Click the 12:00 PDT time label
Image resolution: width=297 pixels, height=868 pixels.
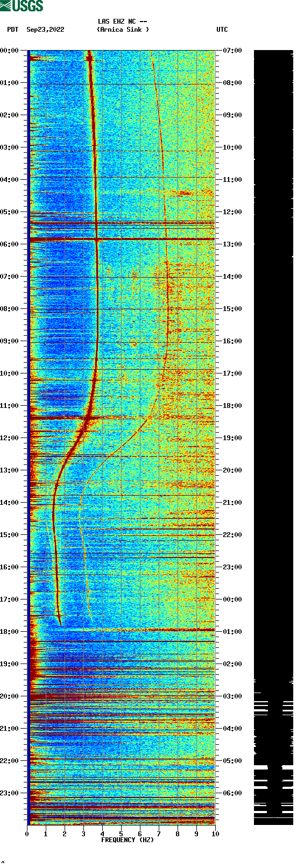tap(9, 438)
